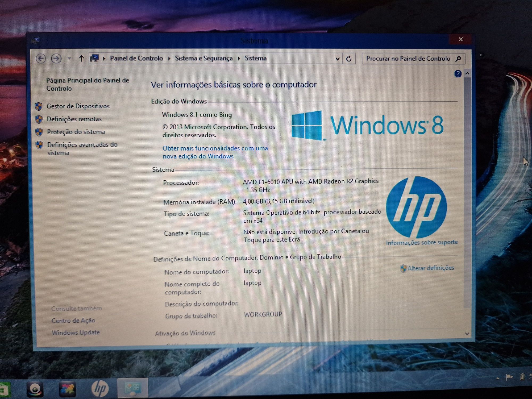Click 4,00 GB (3,45 GB utilizável) value
Screen dimensions: 532x399
click(279, 201)
